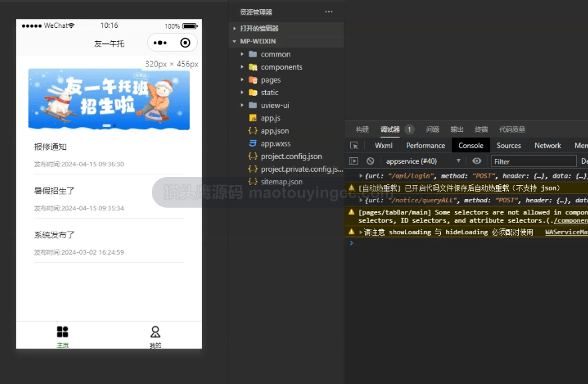
Task: Switch to the 调试器 panel tab
Action: 390,129
